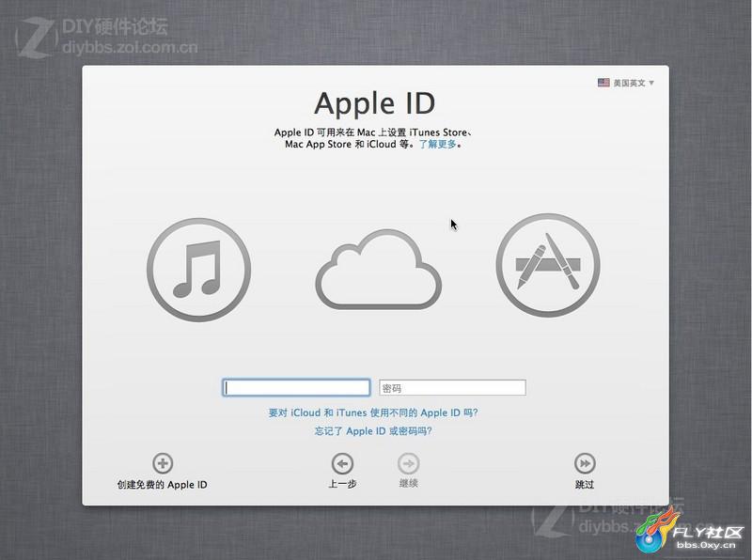Skip setup with the 跳过 icon

(x=585, y=463)
